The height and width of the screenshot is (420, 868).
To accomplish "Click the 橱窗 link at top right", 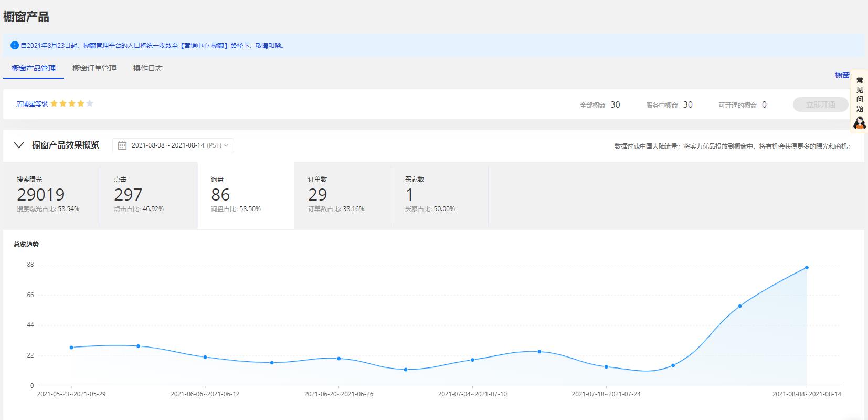I will tap(842, 75).
